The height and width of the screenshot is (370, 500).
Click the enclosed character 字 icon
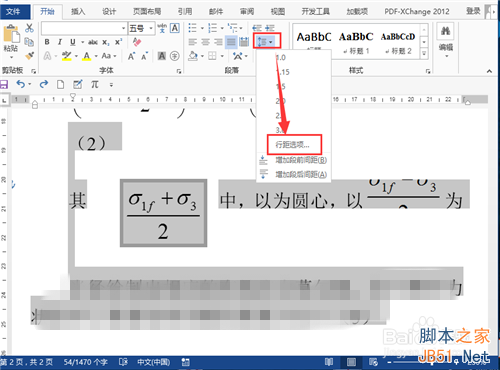point(175,56)
